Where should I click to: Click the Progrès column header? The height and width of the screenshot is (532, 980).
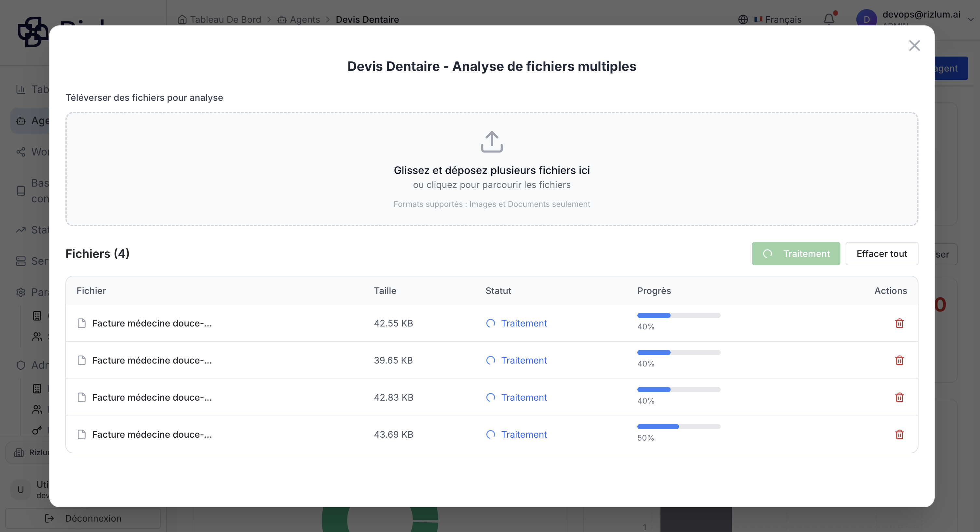(x=654, y=291)
